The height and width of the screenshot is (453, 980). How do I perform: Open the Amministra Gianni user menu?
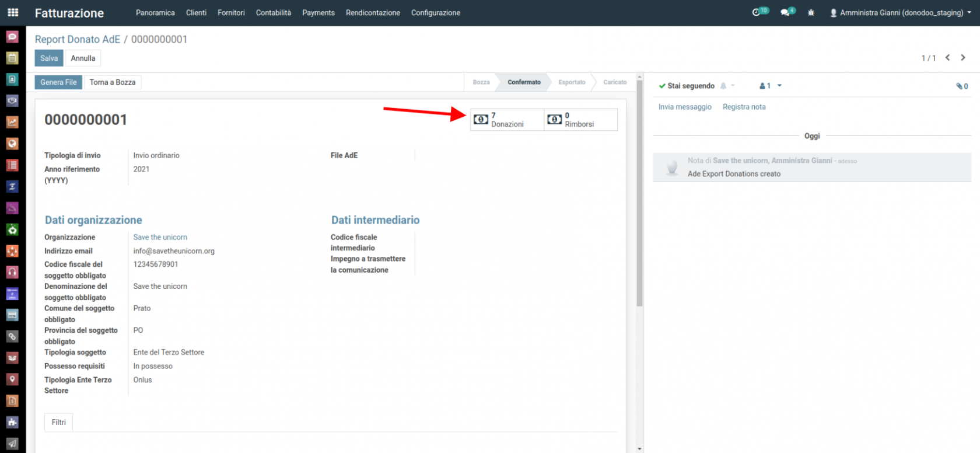click(x=900, y=12)
